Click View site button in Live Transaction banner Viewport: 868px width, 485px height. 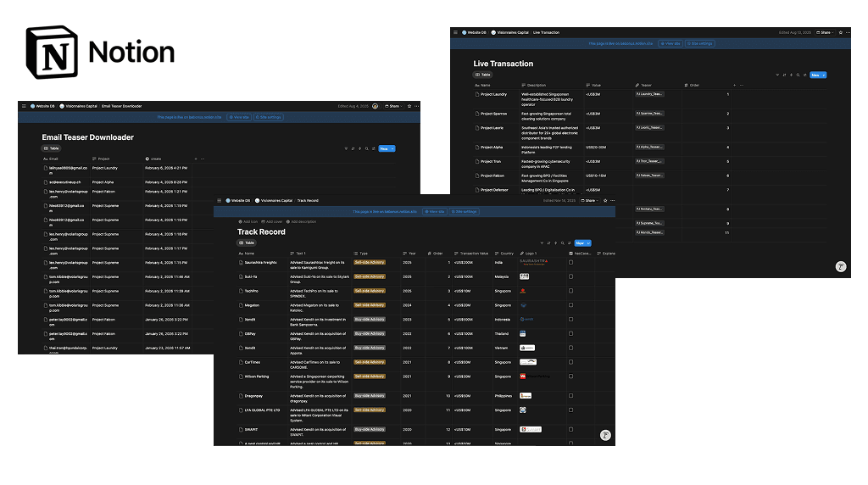[670, 43]
